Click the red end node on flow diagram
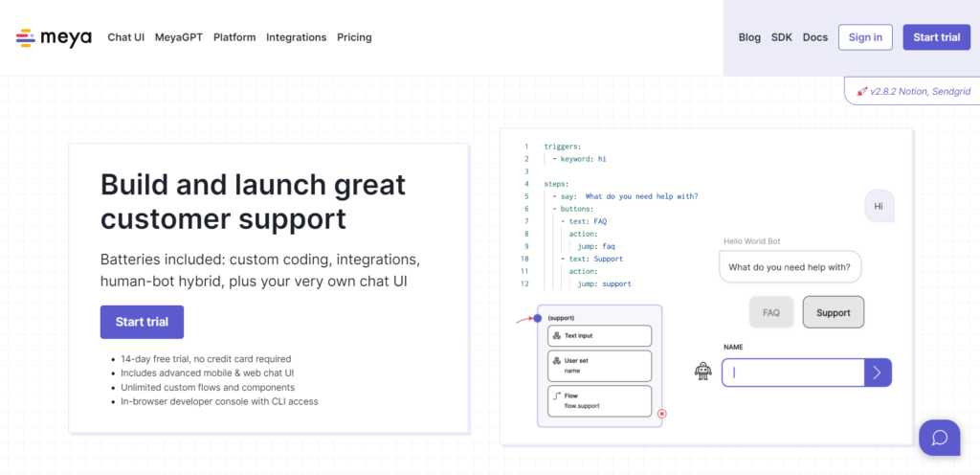 [661, 414]
